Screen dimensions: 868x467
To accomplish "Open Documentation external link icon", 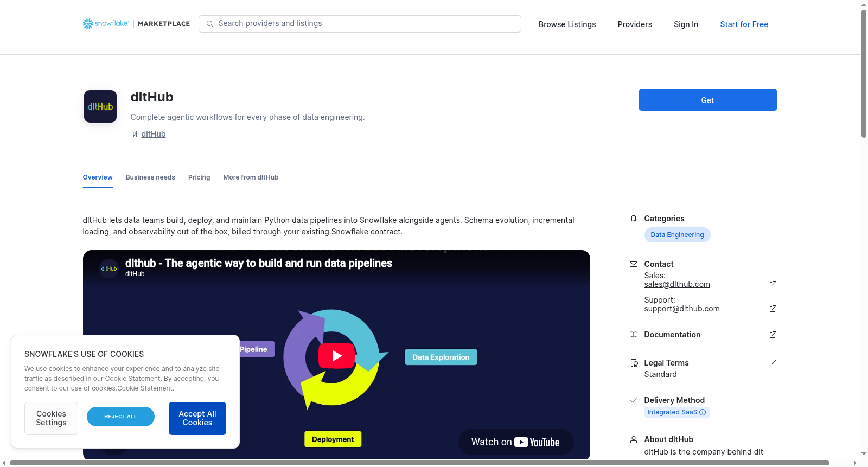I will [773, 335].
